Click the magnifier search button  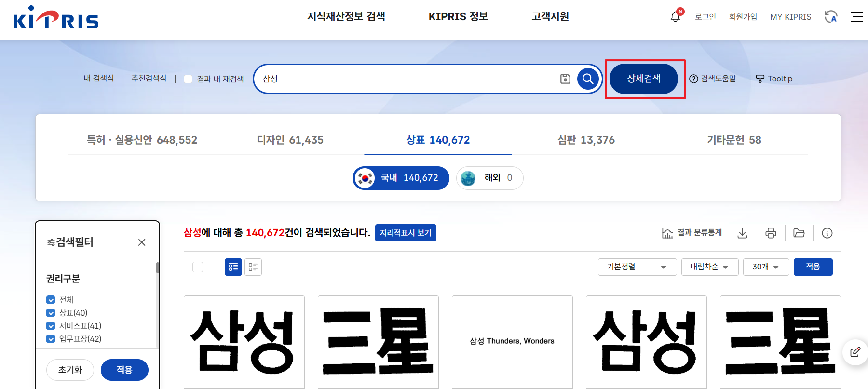pyautogui.click(x=588, y=79)
